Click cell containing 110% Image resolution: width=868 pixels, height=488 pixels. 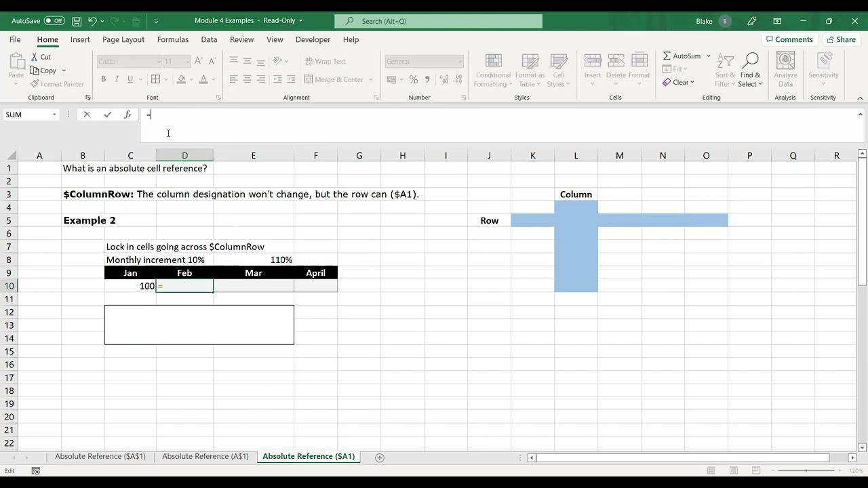pos(254,260)
